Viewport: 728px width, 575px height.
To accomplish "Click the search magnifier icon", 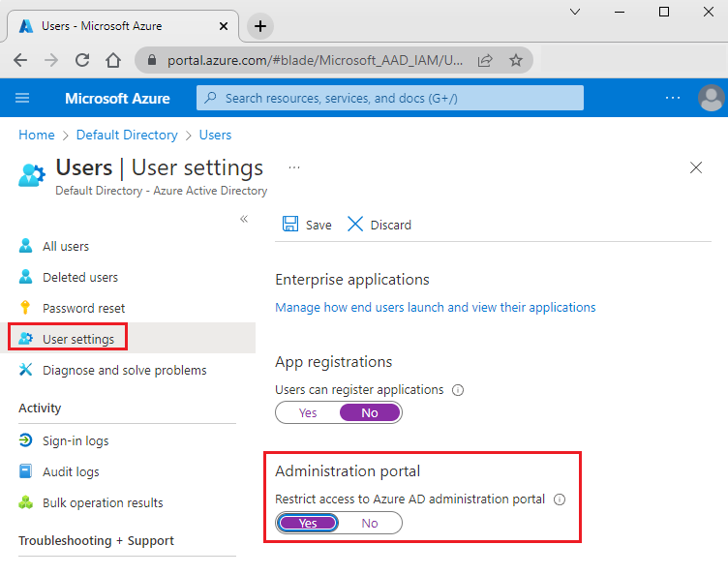I will 210,98.
